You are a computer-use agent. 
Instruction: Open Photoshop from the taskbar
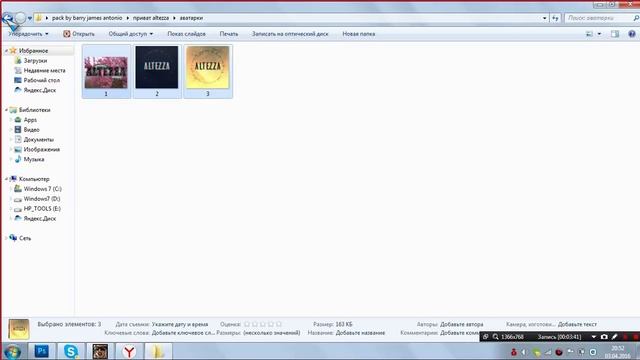[42, 351]
